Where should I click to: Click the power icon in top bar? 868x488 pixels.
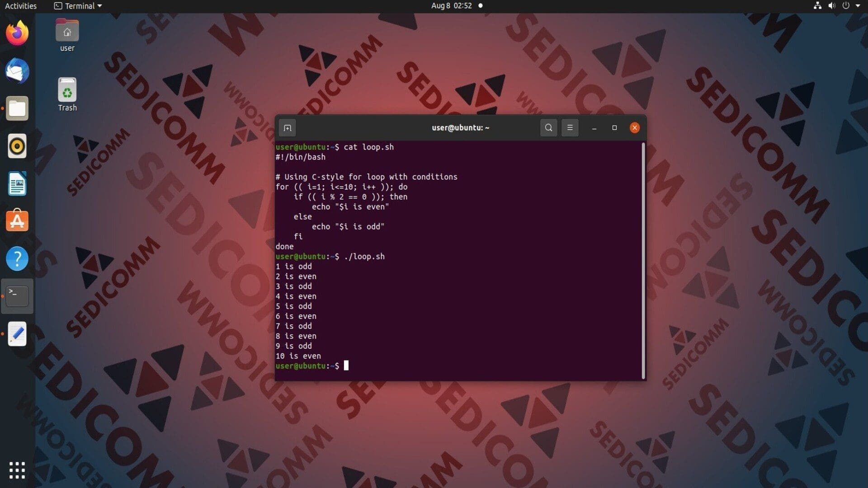[x=846, y=6]
